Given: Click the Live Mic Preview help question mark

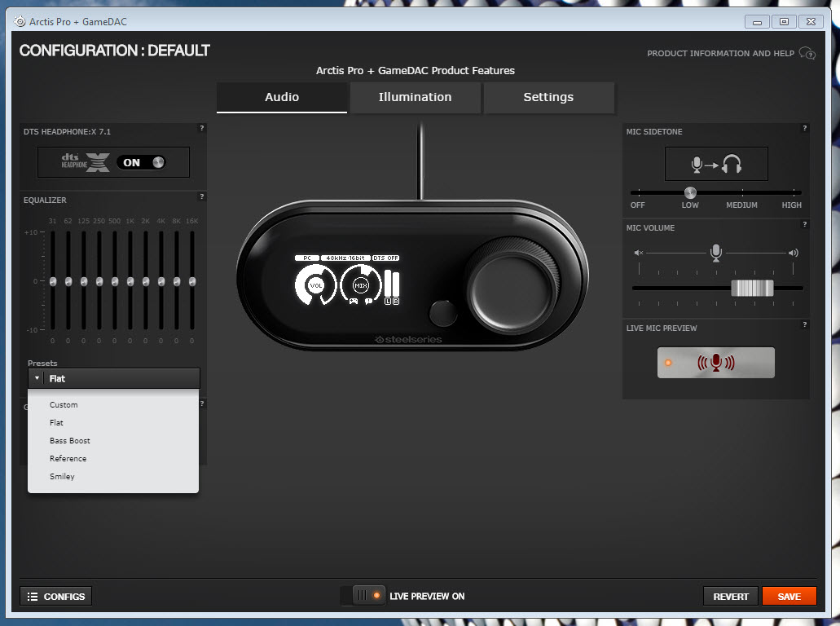Looking at the screenshot, I should (x=805, y=324).
